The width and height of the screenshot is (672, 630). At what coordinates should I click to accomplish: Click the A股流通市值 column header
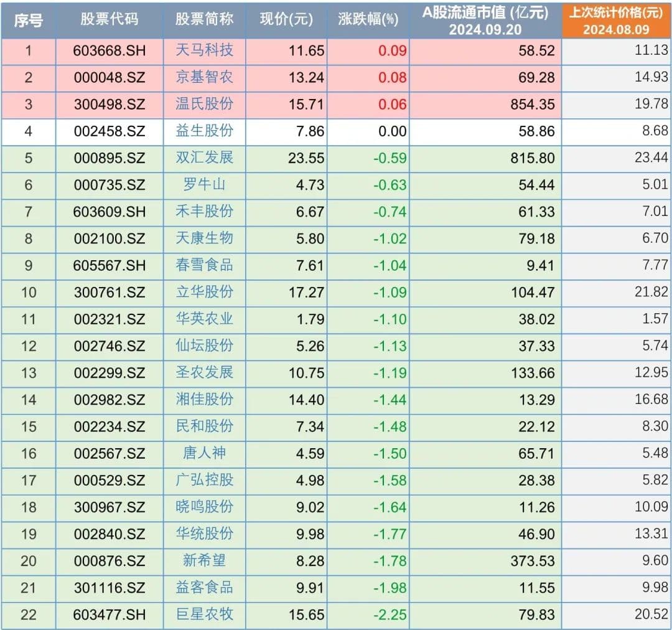click(x=485, y=21)
